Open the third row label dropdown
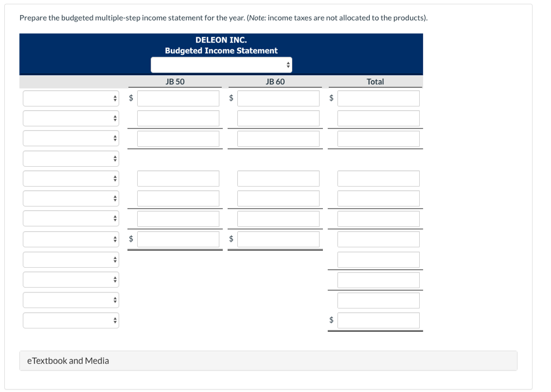 70,138
